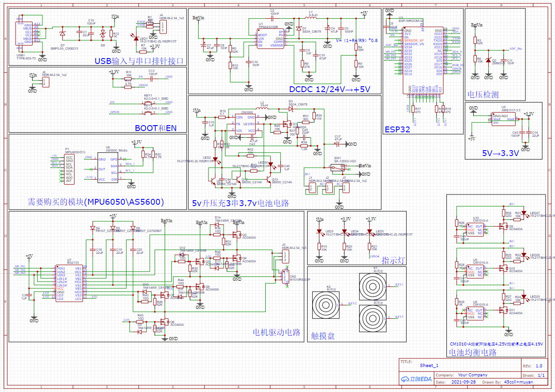Click the '5V→3.3V' section title
This screenshot has width=555, height=392.
pos(500,153)
